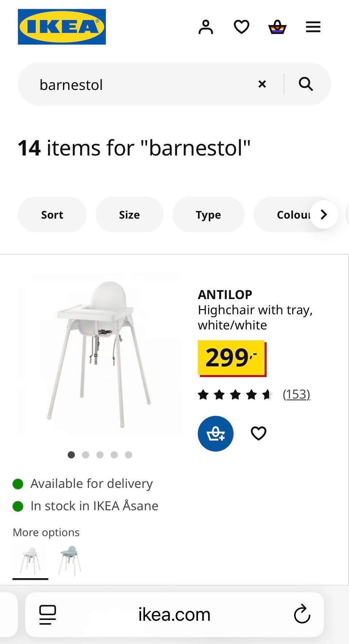349x644 pixels.
Task: Open the Type filter
Action: [x=208, y=215]
